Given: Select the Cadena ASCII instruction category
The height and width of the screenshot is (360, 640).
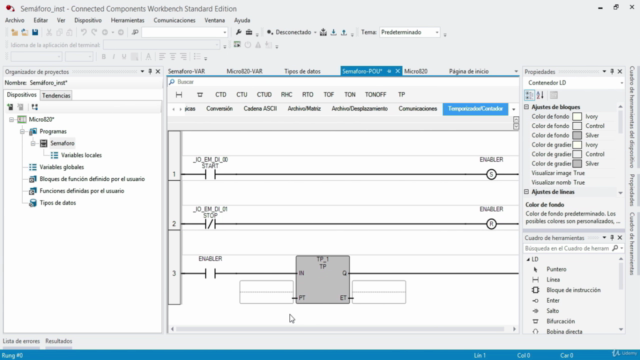Looking at the screenshot, I should [260, 109].
